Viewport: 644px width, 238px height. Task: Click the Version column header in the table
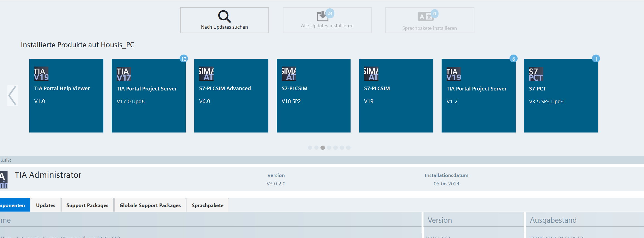coord(474,220)
